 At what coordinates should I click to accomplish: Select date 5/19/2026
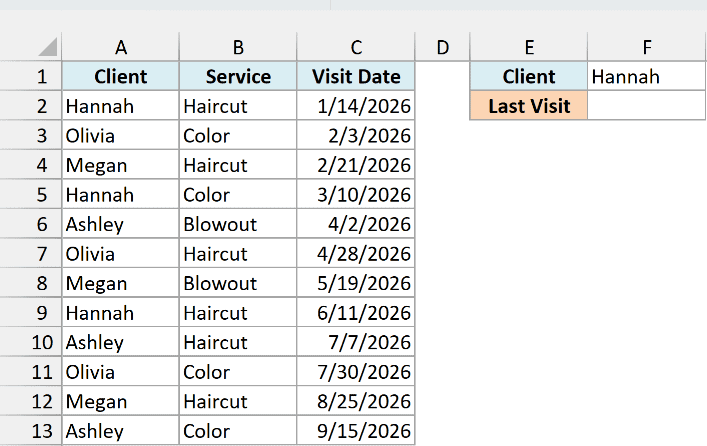pyautogui.click(x=356, y=283)
